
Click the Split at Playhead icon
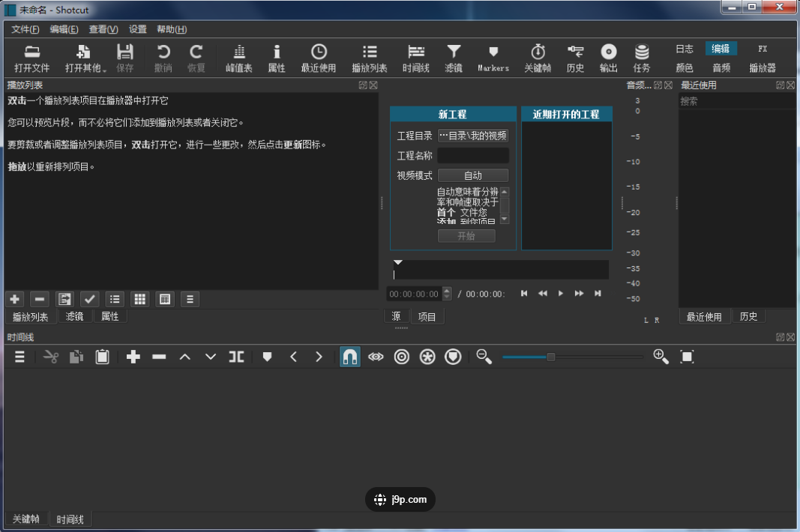click(x=236, y=357)
